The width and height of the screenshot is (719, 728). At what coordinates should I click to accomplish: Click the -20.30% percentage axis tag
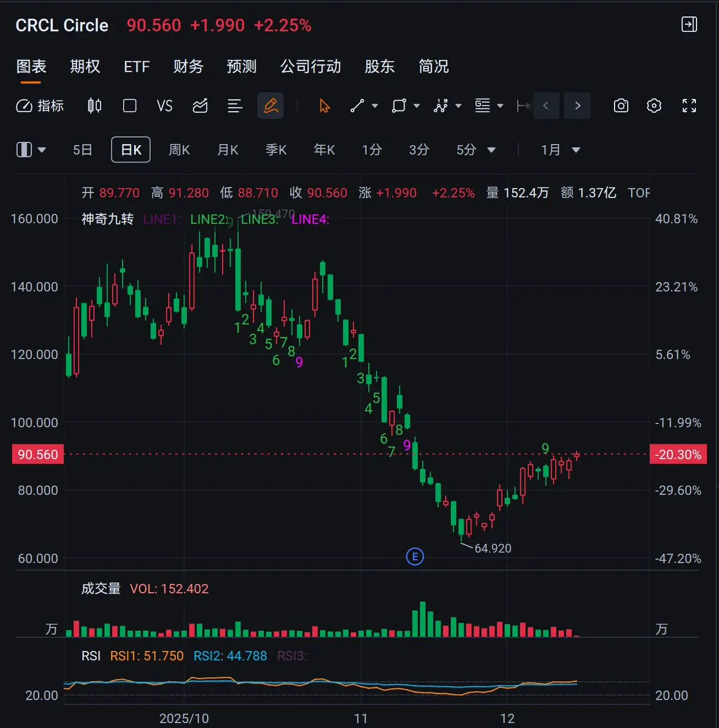pyautogui.click(x=678, y=454)
